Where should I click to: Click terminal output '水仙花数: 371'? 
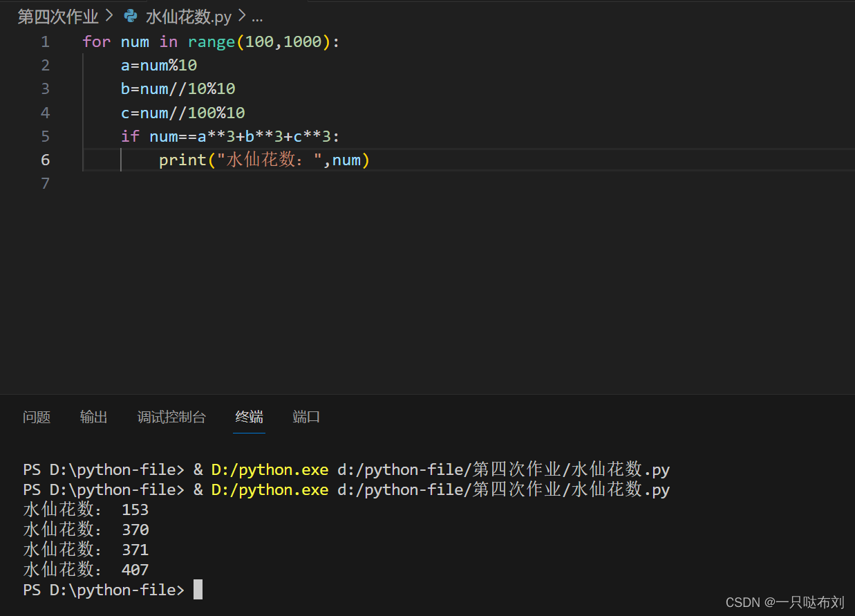(86, 550)
